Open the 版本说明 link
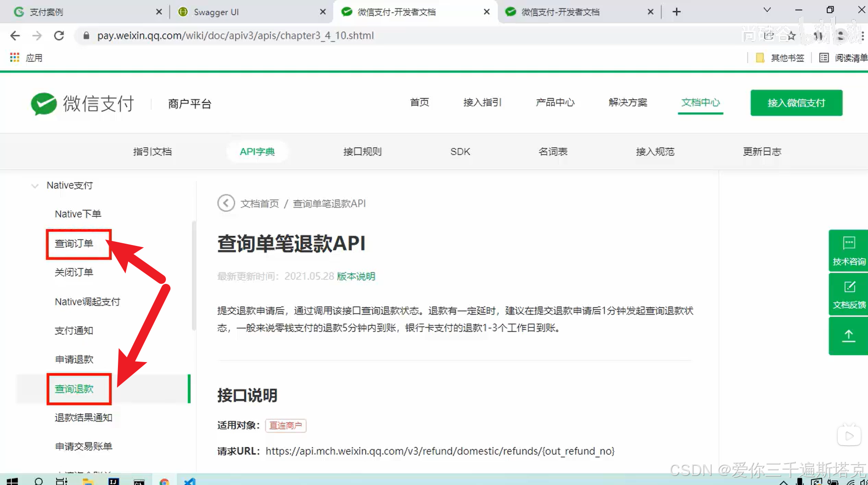 [x=356, y=276]
